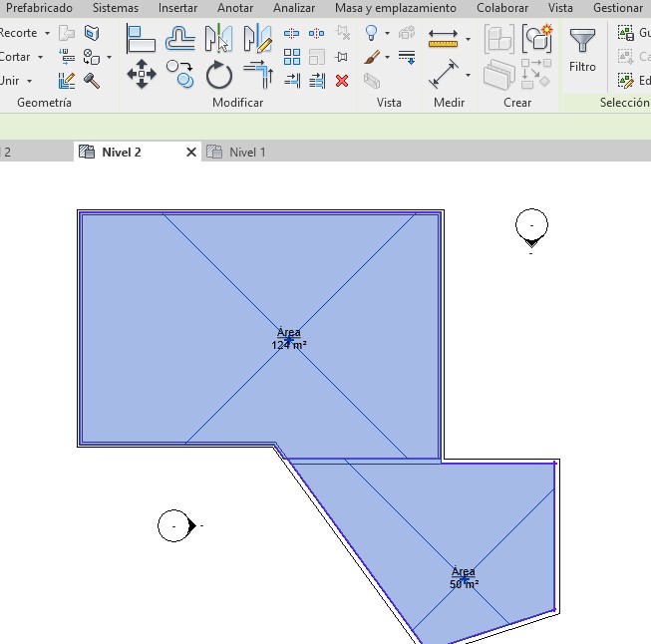Select the Copy tool
The width and height of the screenshot is (651, 644).
coord(180,73)
